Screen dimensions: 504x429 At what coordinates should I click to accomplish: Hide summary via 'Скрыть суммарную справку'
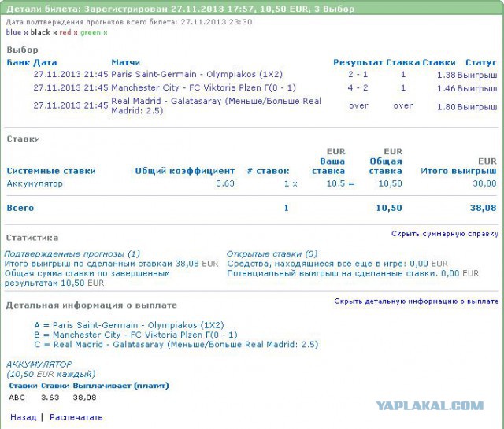[444, 234]
